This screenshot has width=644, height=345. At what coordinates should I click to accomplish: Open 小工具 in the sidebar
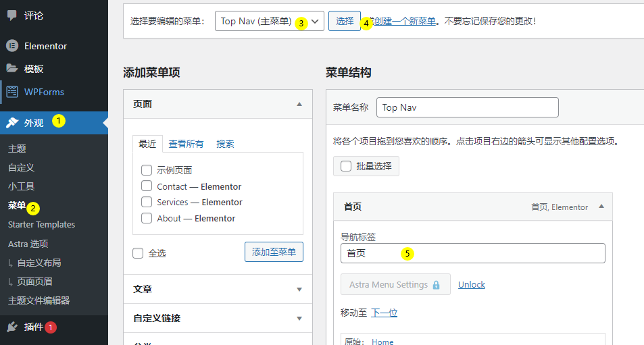[22, 186]
